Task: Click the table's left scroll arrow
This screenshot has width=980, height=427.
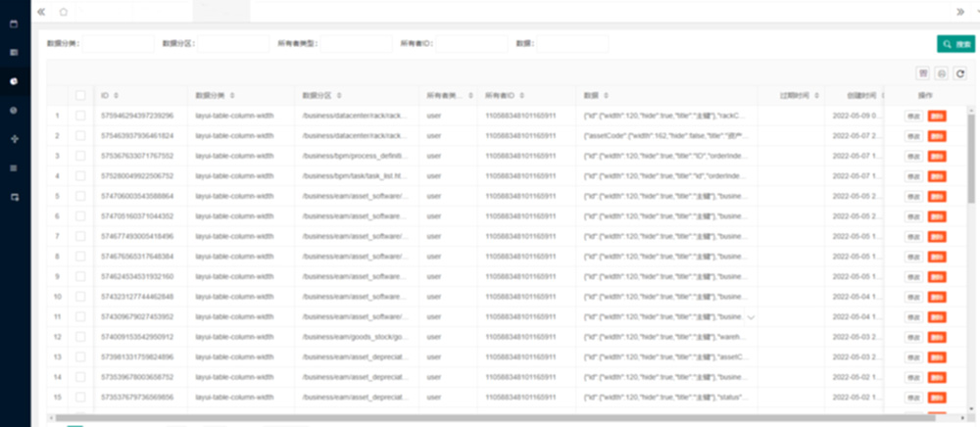Action: point(51,417)
